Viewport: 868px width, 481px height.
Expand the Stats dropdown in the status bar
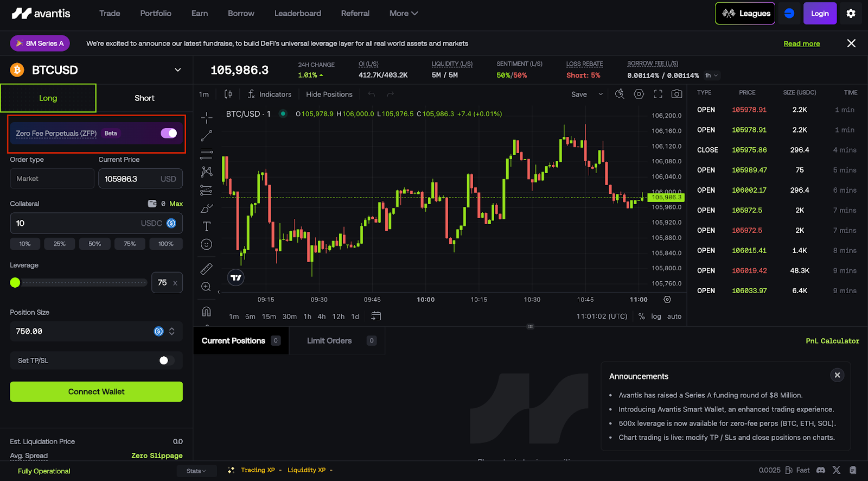pos(196,471)
